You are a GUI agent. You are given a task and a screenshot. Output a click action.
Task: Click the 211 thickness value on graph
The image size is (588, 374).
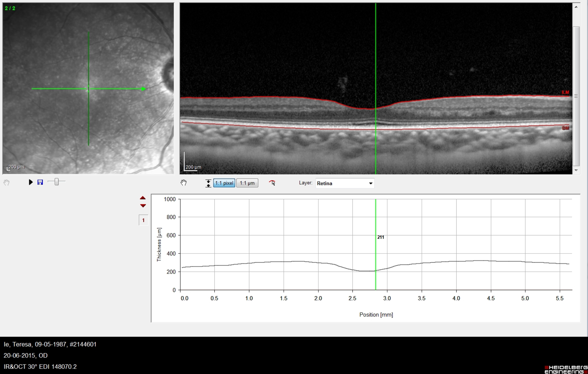click(x=380, y=237)
